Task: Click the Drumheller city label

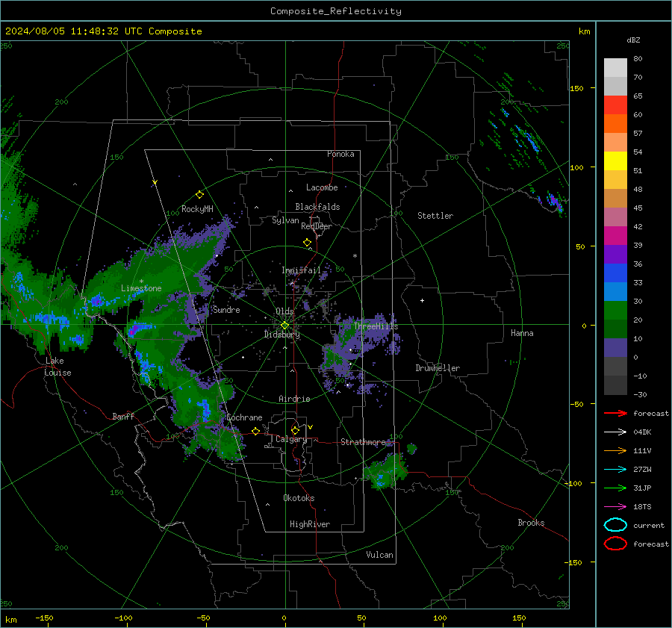Action: coord(438,368)
